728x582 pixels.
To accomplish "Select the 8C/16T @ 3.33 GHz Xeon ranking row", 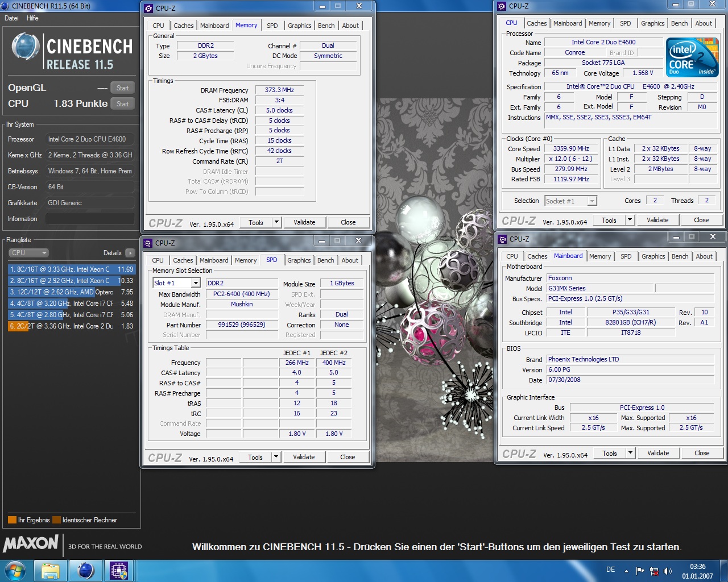I will coord(72,269).
